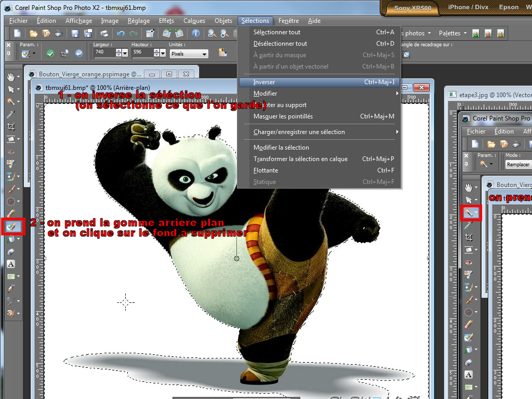Select Masquer les pointillés
The height and width of the screenshot is (399, 532).
pyautogui.click(x=319, y=116)
